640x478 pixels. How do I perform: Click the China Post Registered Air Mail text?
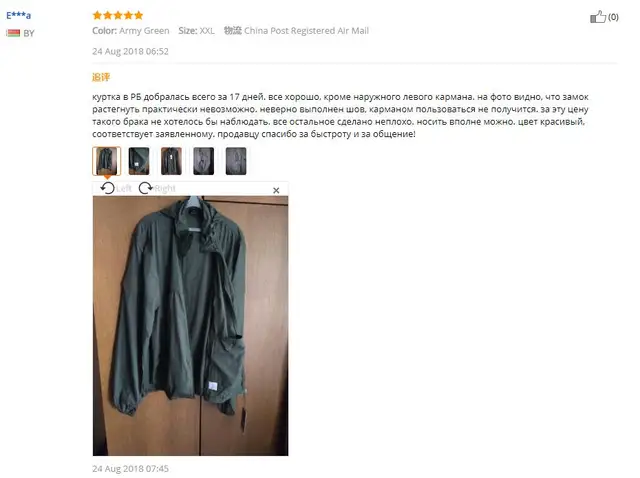tap(306, 31)
